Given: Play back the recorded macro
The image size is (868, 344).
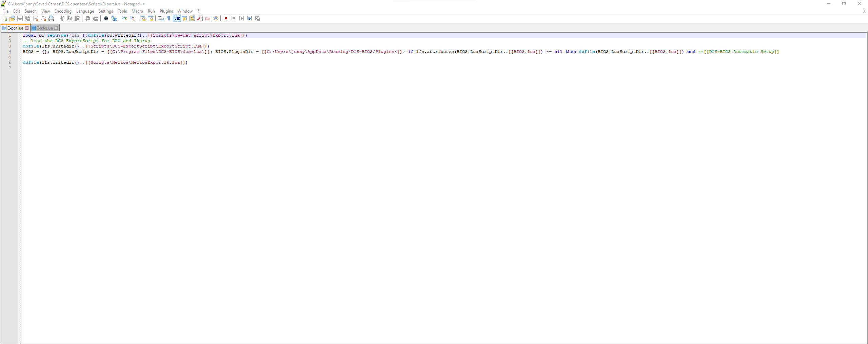Looking at the screenshot, I should click(x=242, y=18).
